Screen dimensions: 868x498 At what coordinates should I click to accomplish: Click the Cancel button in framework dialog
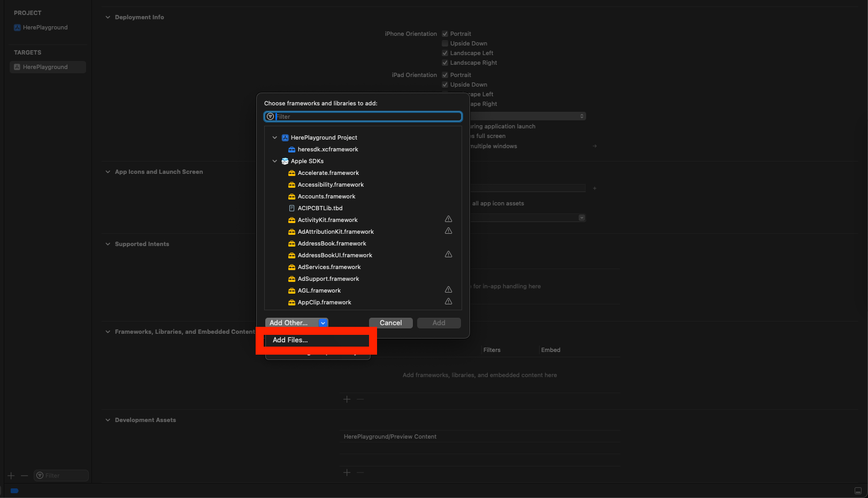point(391,323)
